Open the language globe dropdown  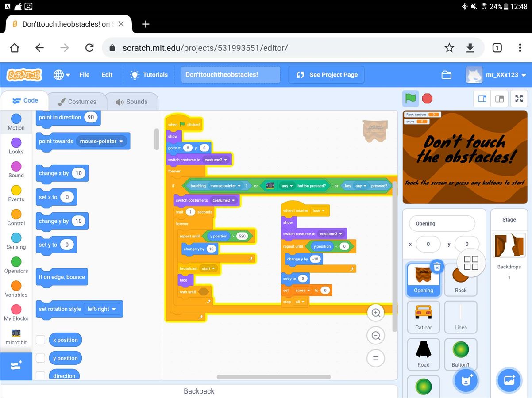62,75
